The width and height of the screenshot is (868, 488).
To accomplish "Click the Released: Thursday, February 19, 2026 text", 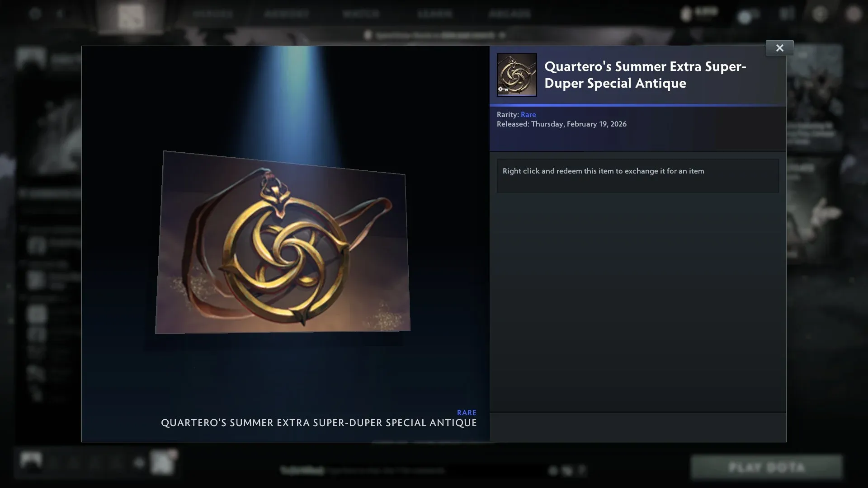I will pos(561,124).
